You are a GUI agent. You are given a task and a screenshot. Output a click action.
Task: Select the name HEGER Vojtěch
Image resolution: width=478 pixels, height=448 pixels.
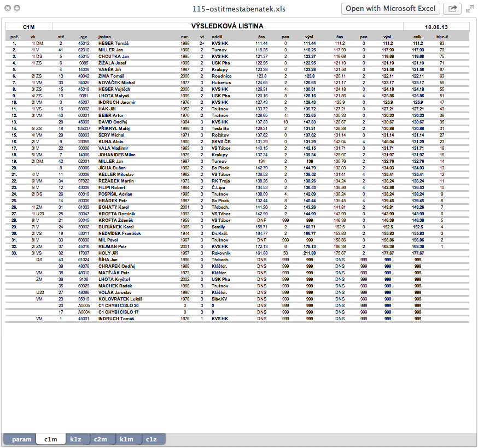[114, 89]
